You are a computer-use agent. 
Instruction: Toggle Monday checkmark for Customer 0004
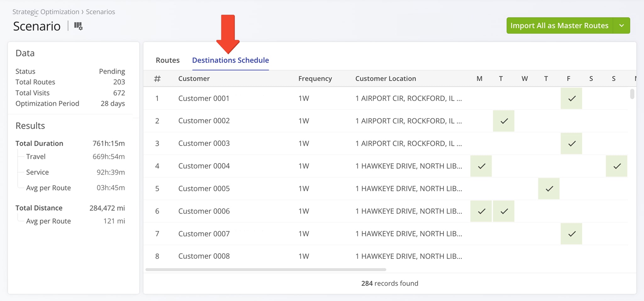click(481, 166)
